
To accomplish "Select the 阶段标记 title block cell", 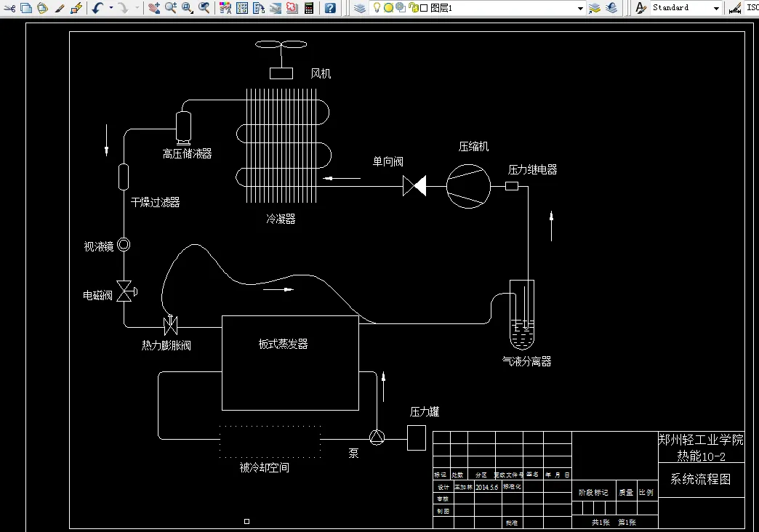I will tap(593, 492).
